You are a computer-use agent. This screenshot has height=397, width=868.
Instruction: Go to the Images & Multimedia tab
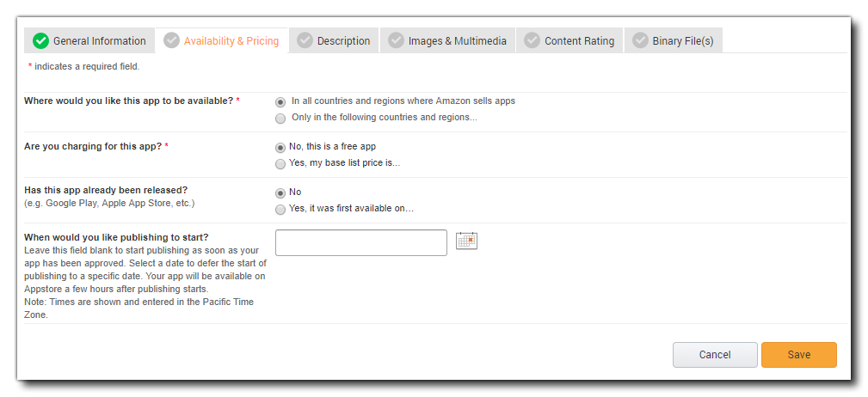457,40
